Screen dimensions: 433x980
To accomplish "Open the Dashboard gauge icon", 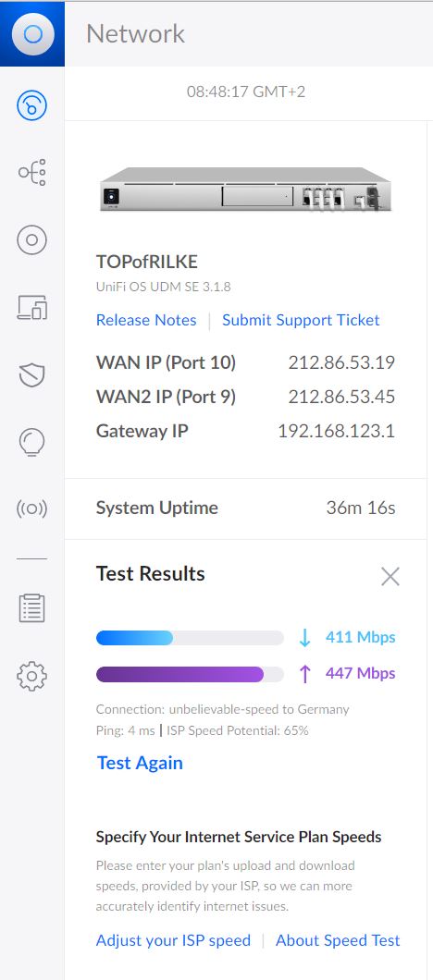I will tap(31, 104).
